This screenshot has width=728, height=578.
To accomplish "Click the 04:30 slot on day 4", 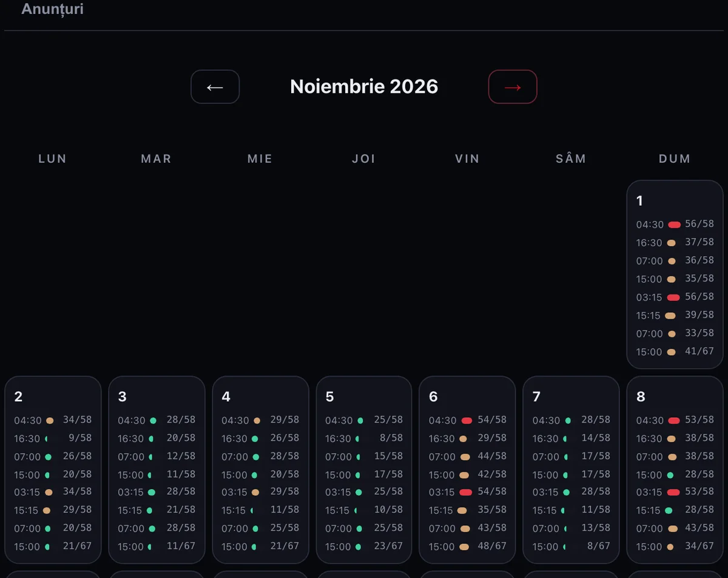I will point(260,420).
